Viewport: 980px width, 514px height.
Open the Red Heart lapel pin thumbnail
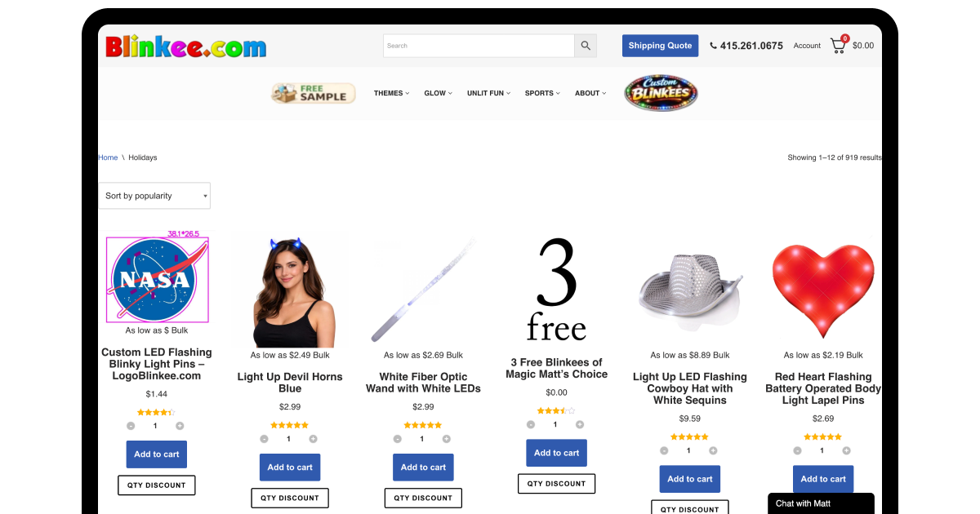pos(823,290)
